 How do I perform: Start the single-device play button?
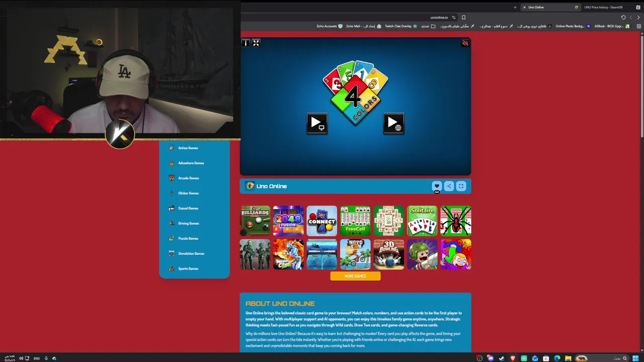click(x=317, y=123)
